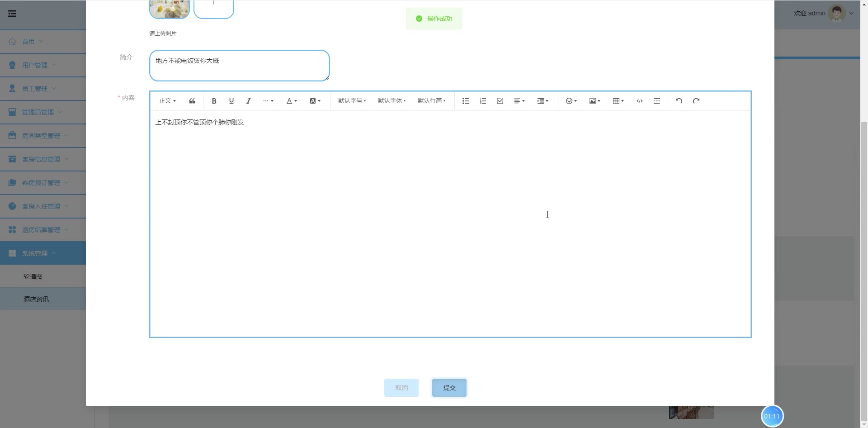Expand 客房信息管理 sidebar menu
Viewport: 868px width, 428px height.
point(43,159)
